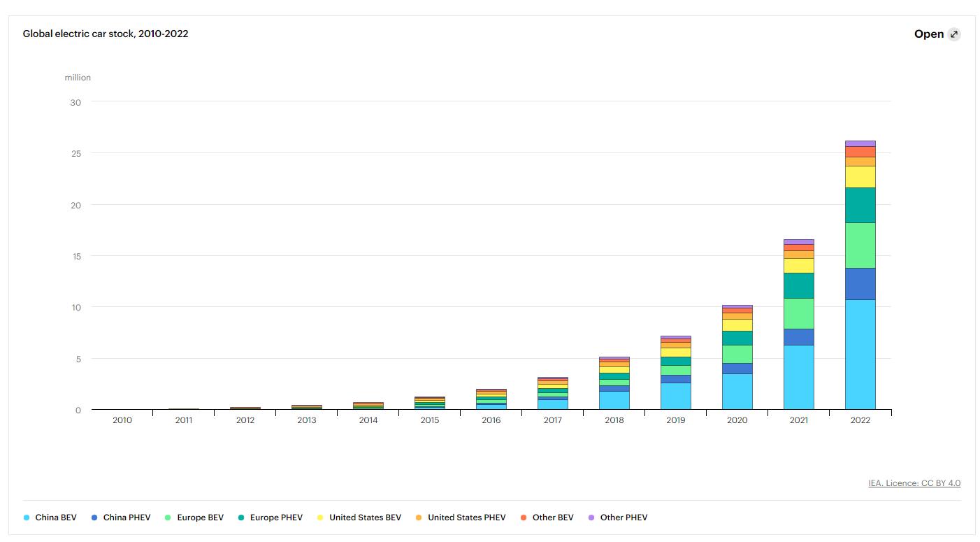
Task: Select Other PHEV segment atop 2022 bar
Action: (860, 143)
